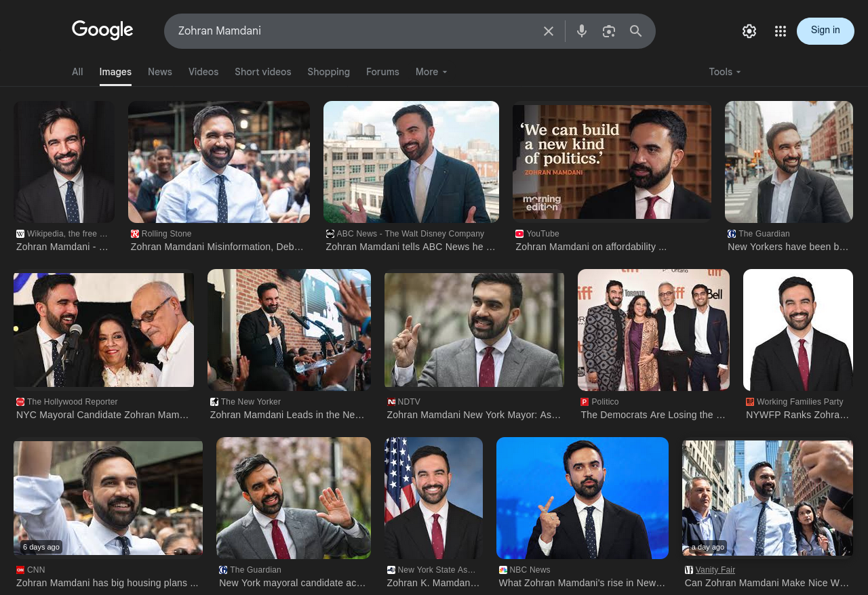Switch to the All tab
This screenshot has width=868, height=595.
pos(77,72)
